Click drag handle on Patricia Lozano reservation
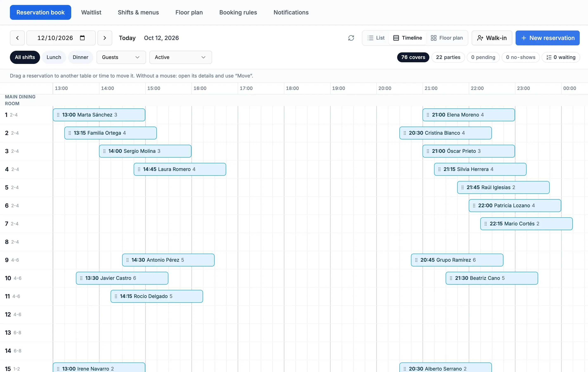Viewport: 588px width, 372px height. pos(474,206)
